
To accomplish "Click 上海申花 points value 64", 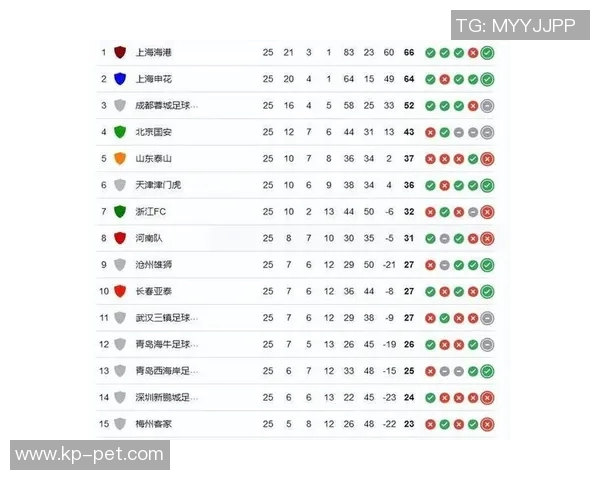I will 409,79.
